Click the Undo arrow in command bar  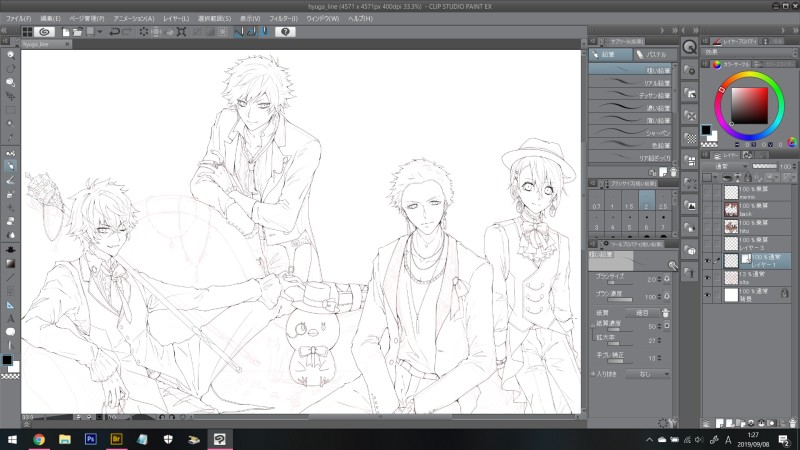(114, 32)
